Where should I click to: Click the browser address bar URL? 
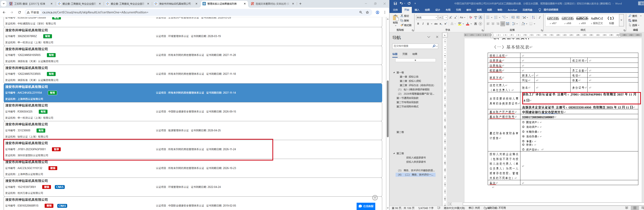(95, 12)
